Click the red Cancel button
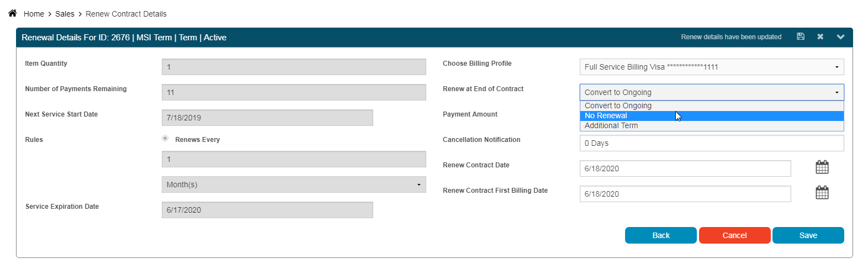The width and height of the screenshot is (868, 269). tap(735, 235)
